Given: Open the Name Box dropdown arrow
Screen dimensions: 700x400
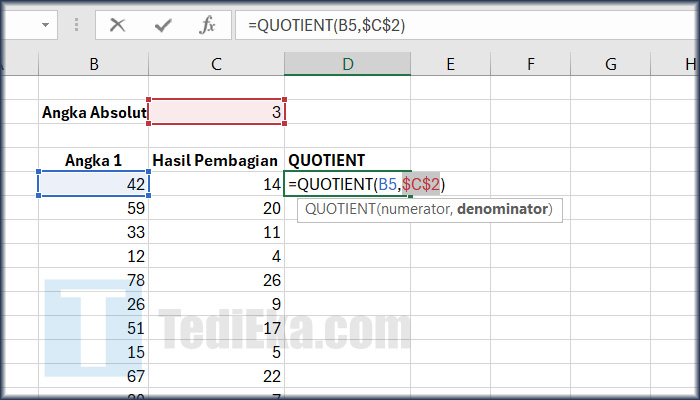Looking at the screenshot, I should coord(45,25).
